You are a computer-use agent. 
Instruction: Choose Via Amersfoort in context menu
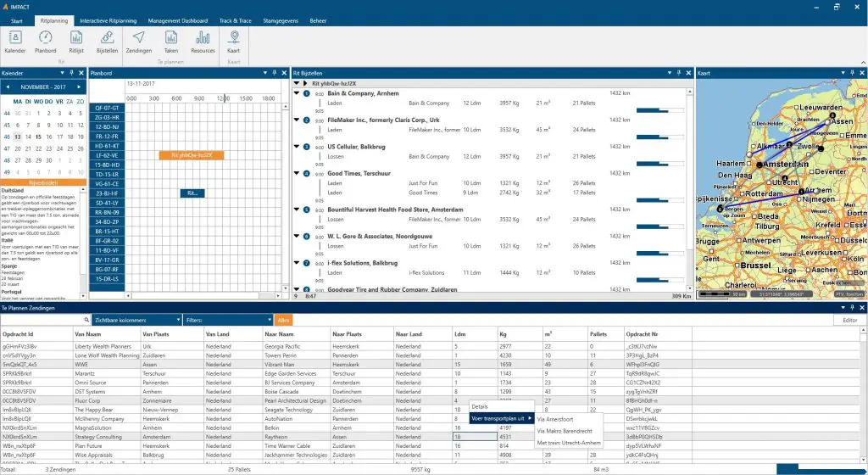553,418
